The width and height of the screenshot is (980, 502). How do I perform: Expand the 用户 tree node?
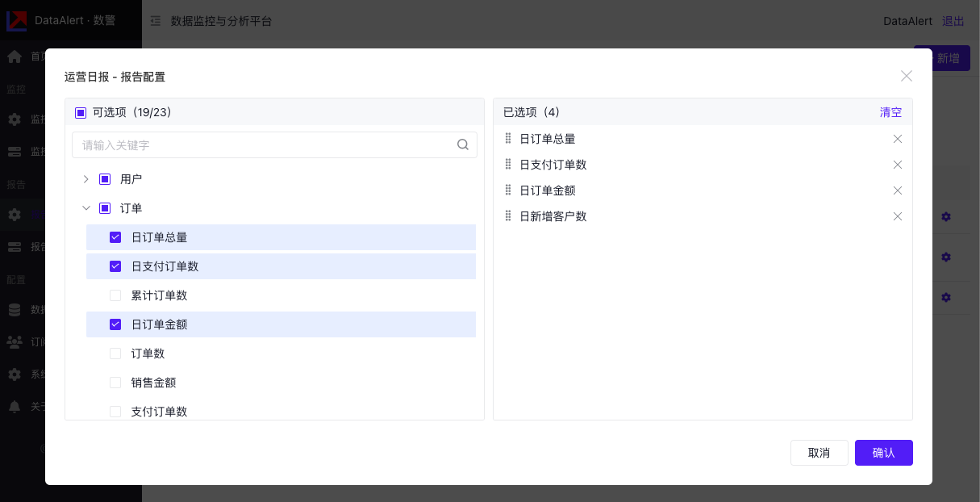click(x=86, y=179)
